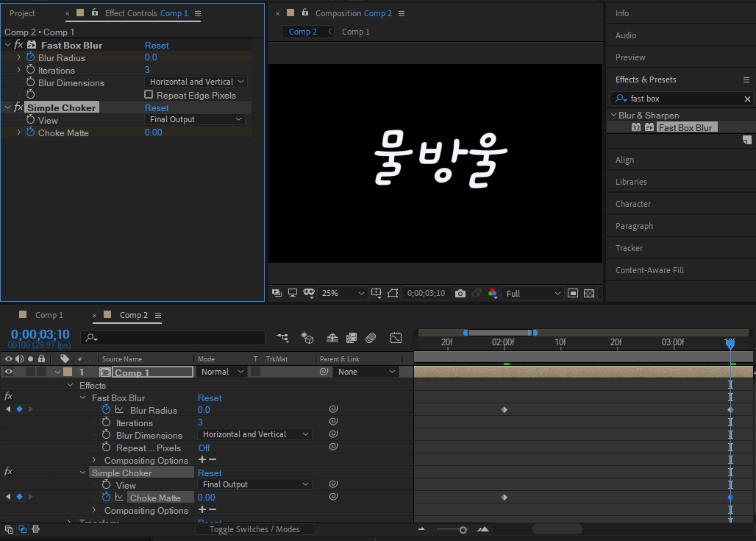Open 25% magnification dropdown
The width and height of the screenshot is (756, 541).
click(x=342, y=294)
